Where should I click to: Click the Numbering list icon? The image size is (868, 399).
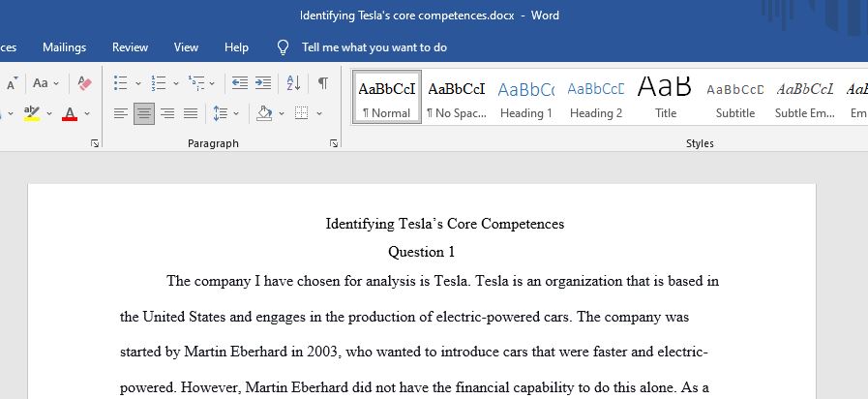click(x=159, y=83)
